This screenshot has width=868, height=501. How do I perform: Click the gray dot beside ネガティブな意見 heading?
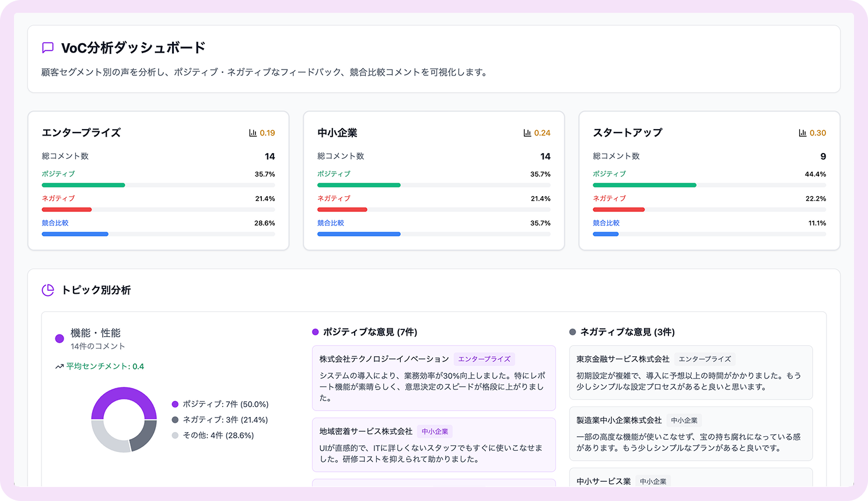pyautogui.click(x=573, y=332)
